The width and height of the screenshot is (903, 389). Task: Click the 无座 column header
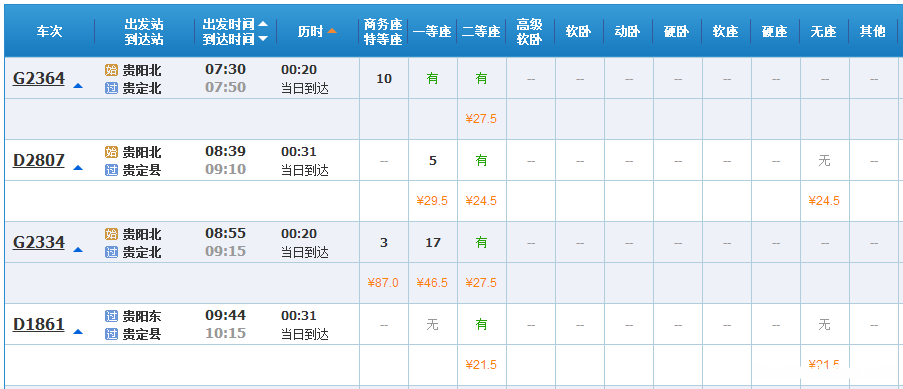pos(824,32)
